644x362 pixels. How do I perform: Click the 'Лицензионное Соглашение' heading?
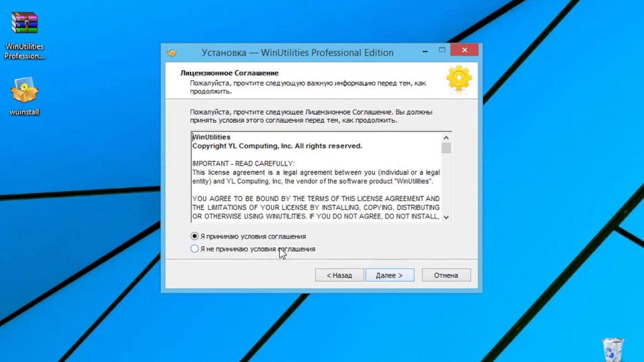(x=229, y=73)
